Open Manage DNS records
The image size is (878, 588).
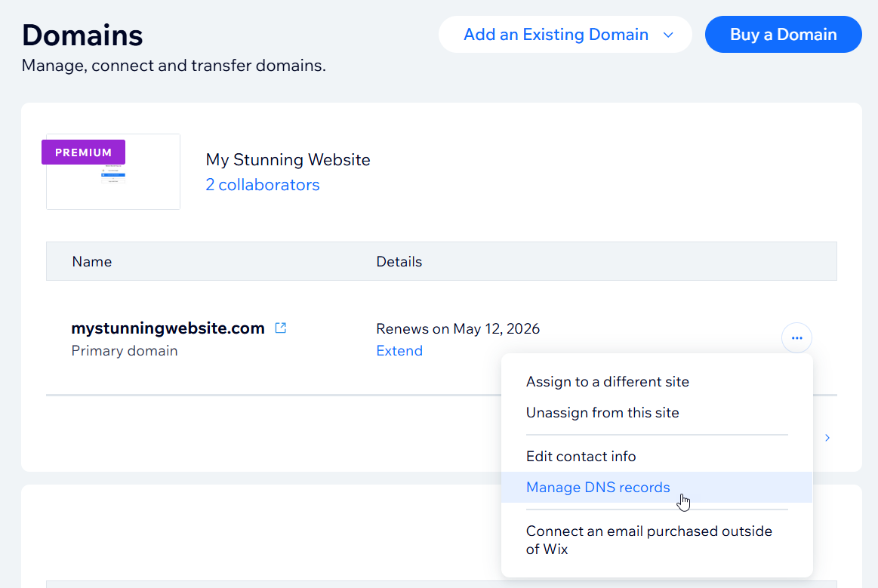[x=656, y=487]
